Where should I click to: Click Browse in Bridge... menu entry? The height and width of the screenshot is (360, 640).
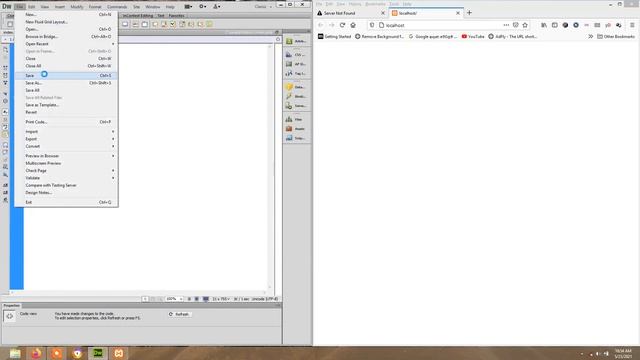67,36
